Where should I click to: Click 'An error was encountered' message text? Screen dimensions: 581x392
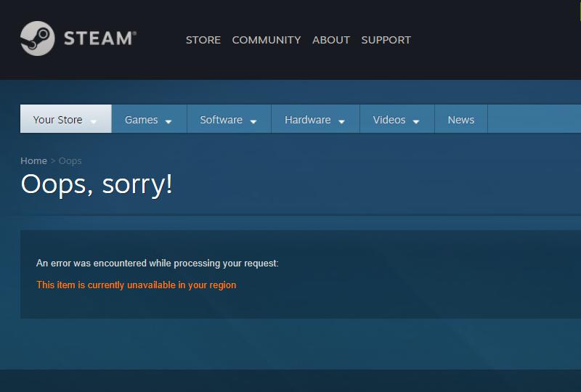pyautogui.click(x=158, y=263)
